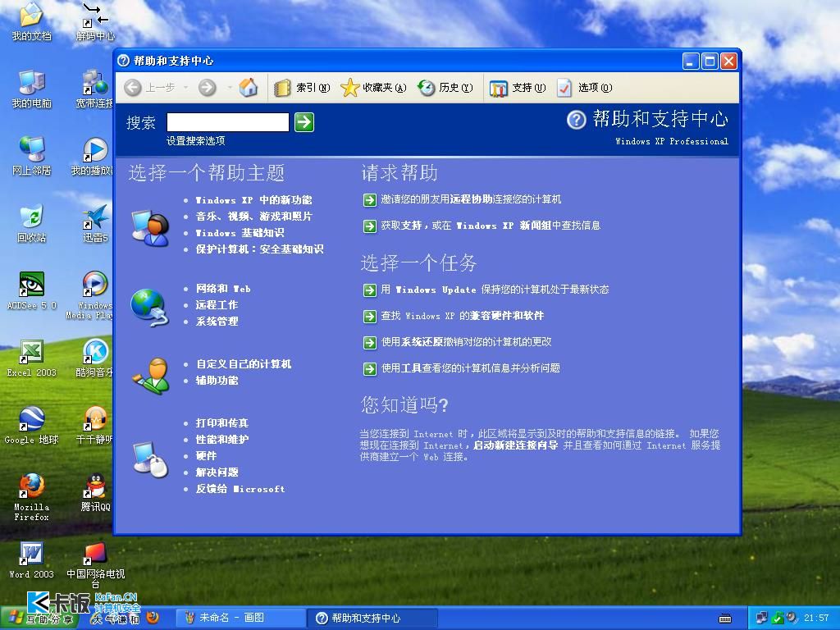Screen dimensions: 840x630
Task: Open topic '辅助功能'
Action: [x=217, y=381]
